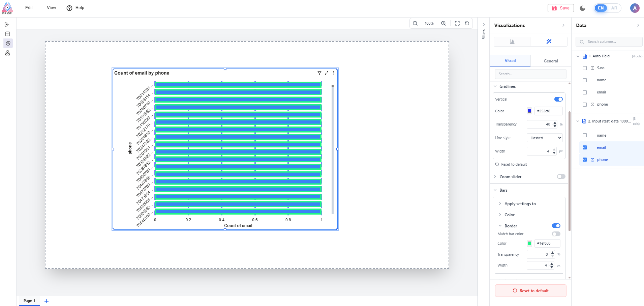Click the fit to screen icon
Image resolution: width=644 pixels, height=306 pixels.
click(457, 23)
